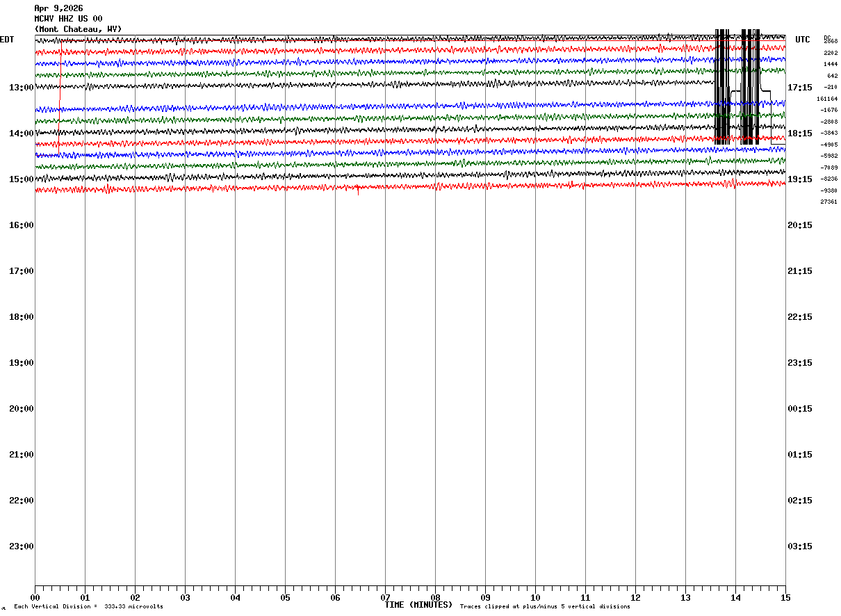This screenshot has height=616, width=841.
Task: Click the "18:15" UTC time label
Action: click(x=800, y=133)
